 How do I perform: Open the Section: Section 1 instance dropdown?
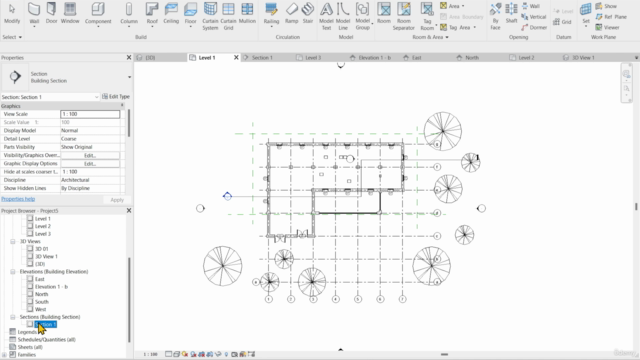pyautogui.click(x=96, y=97)
